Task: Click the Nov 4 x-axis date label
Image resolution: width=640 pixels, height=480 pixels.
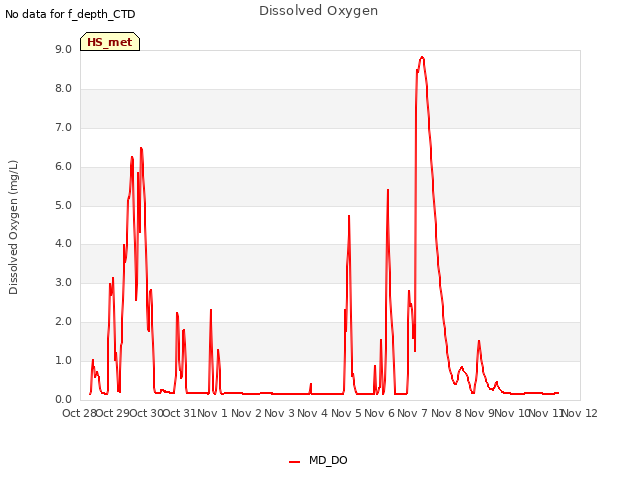Action: (312, 413)
